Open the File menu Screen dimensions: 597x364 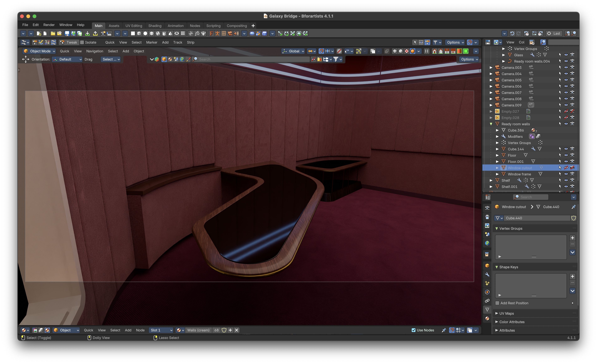pyautogui.click(x=25, y=25)
